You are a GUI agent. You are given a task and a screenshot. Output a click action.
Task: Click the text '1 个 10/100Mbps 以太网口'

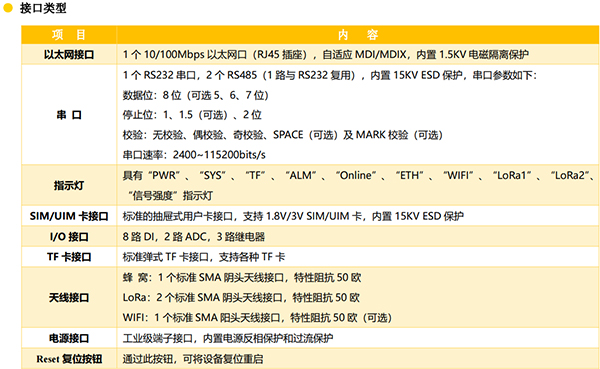(185, 55)
